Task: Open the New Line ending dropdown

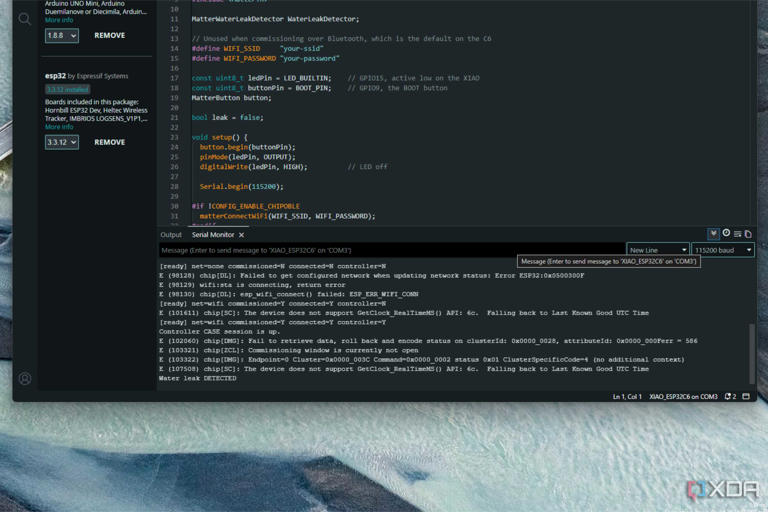Action: click(657, 250)
